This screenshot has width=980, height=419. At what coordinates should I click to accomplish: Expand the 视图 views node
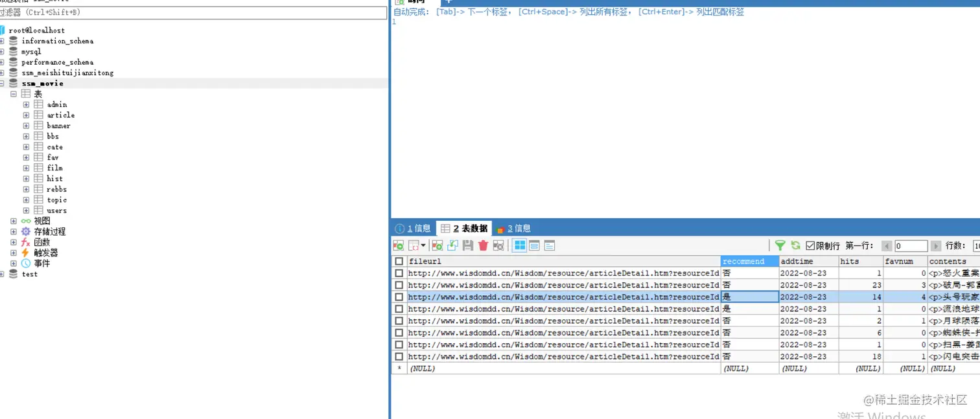point(14,221)
